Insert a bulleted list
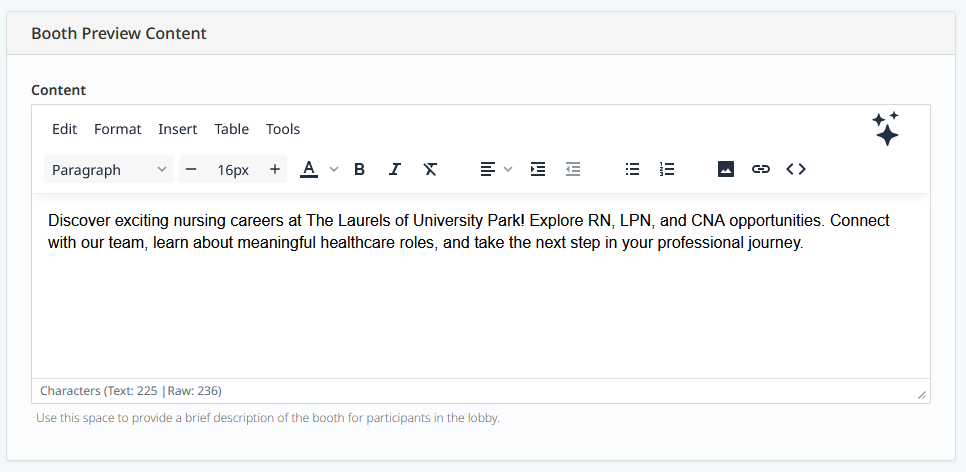Viewport: 966px width, 472px height. point(632,169)
